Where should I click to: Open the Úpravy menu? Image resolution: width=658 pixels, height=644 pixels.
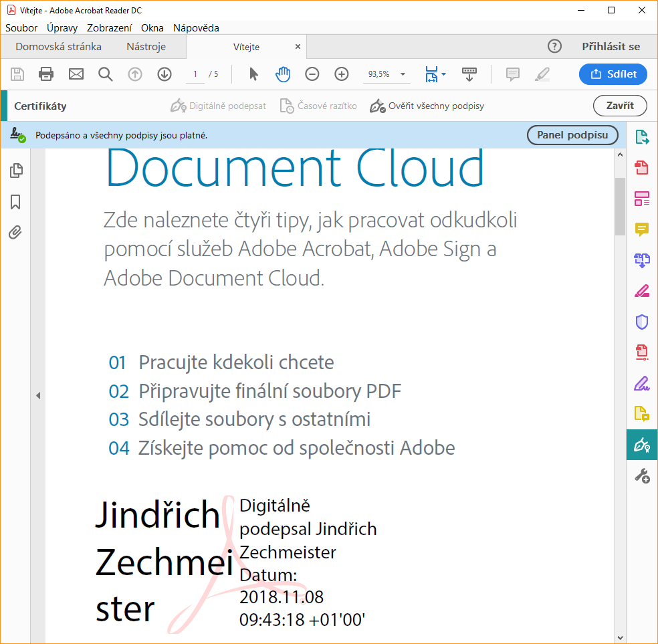(62, 27)
